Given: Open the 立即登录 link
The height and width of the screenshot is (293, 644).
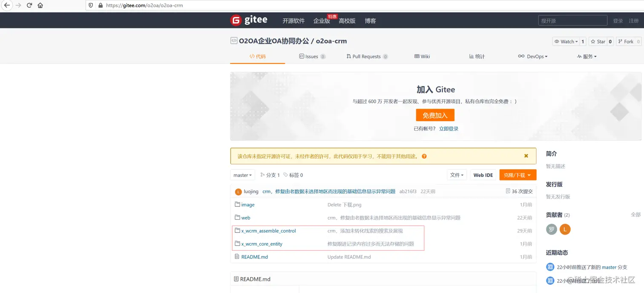Looking at the screenshot, I should [x=448, y=128].
